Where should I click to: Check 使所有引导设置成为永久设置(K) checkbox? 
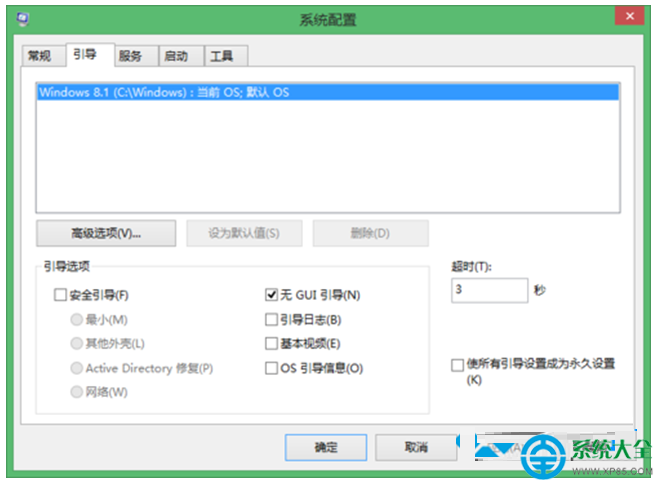point(457,365)
